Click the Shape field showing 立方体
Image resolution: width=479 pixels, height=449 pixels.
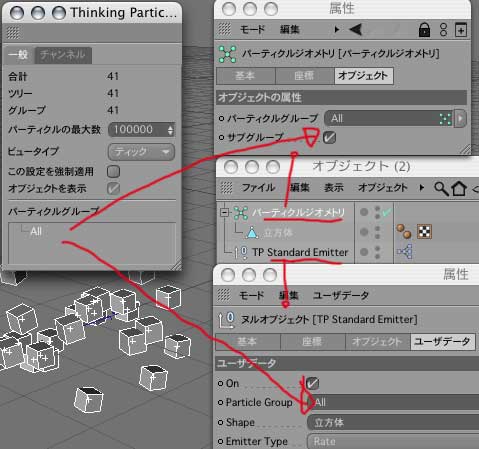pyautogui.click(x=393, y=423)
